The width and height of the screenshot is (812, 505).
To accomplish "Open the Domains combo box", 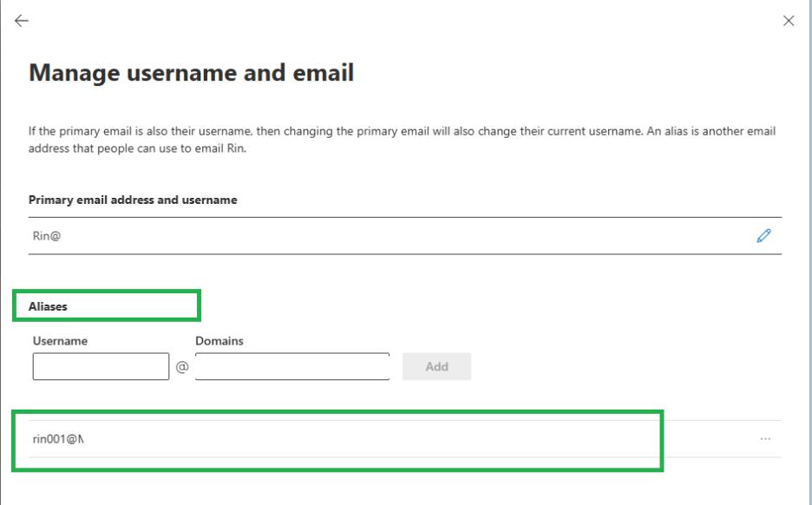I will [x=292, y=366].
